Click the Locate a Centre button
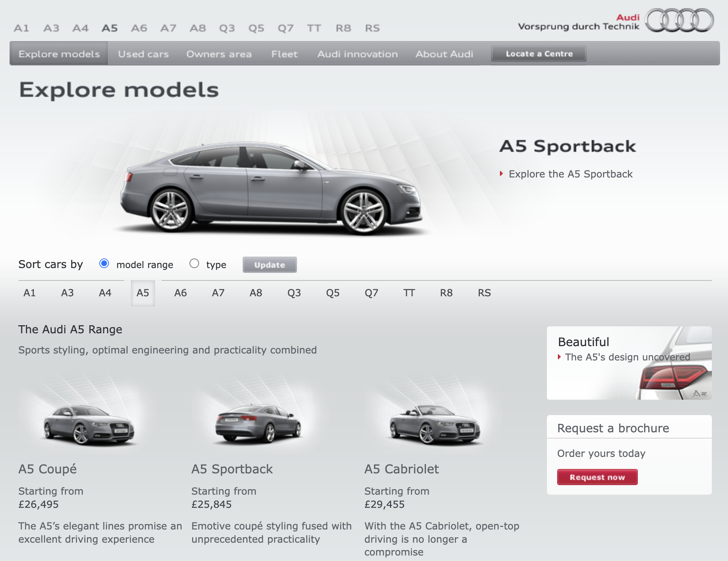This screenshot has width=728, height=561. 539,54
